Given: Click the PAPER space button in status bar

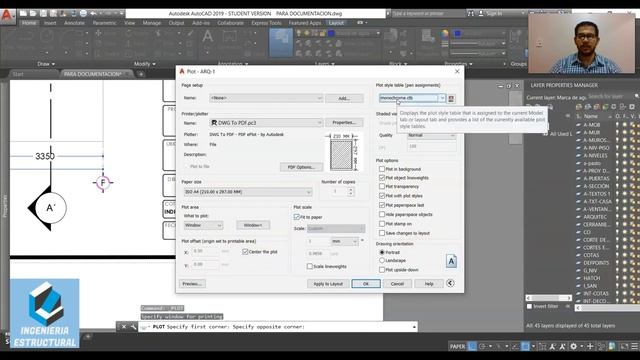Looking at the screenshot, I should coord(457,346).
